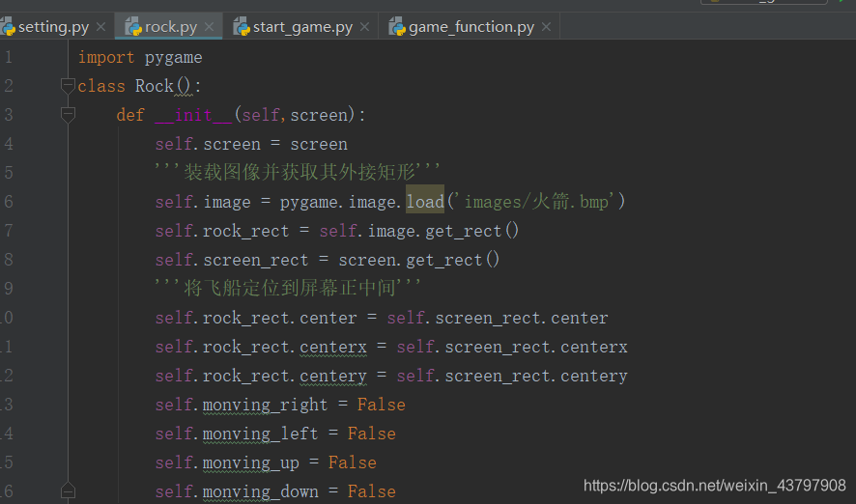Switch to the setting.py tab

click(x=53, y=27)
